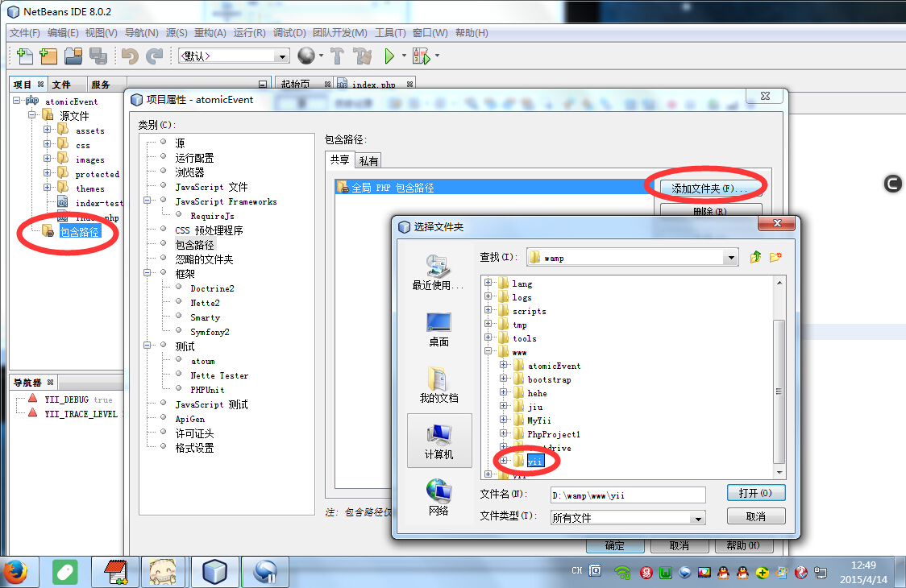
Task: Click 帮助 in project properties dialog
Action: coord(743,545)
